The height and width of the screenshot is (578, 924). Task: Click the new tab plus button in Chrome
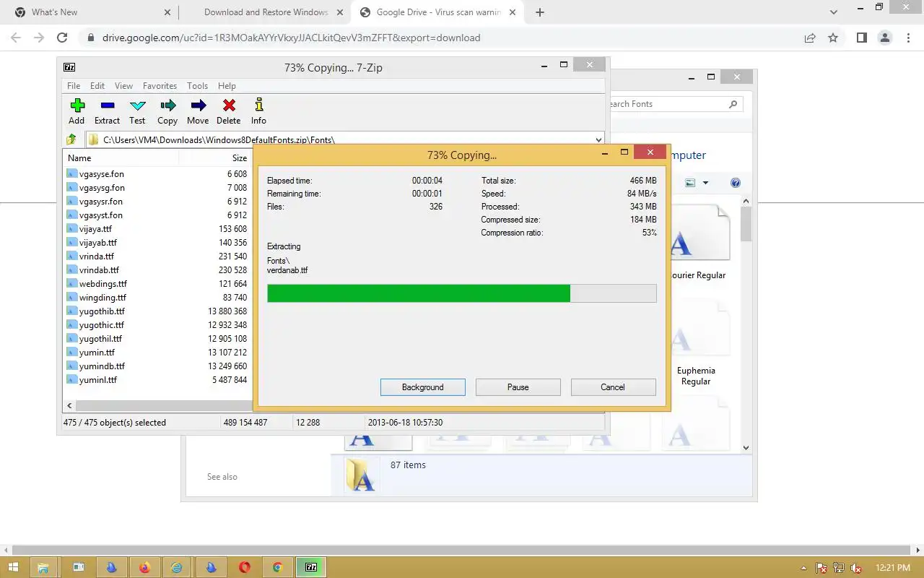[x=540, y=12]
